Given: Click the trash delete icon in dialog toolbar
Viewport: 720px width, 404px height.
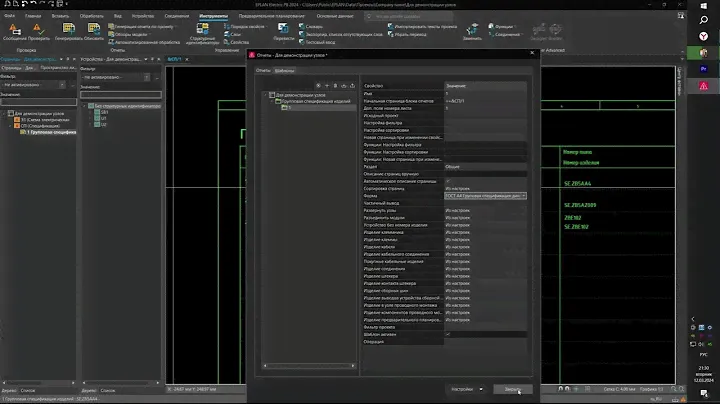Looking at the screenshot, I should point(337,85).
